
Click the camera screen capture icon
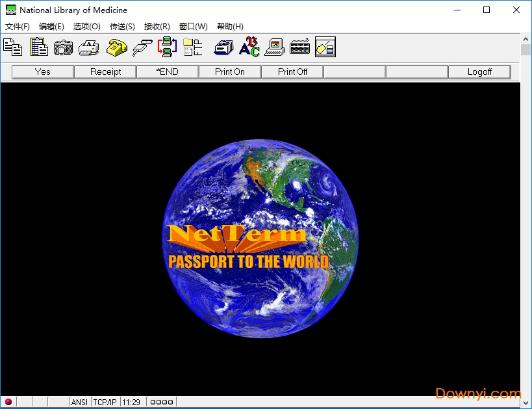tap(64, 47)
